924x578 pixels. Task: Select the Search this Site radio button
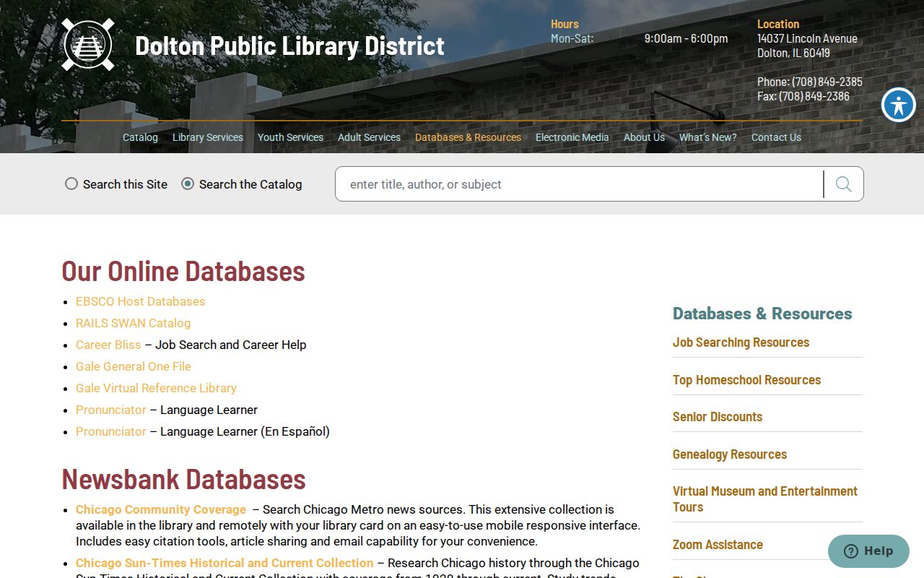tap(71, 184)
